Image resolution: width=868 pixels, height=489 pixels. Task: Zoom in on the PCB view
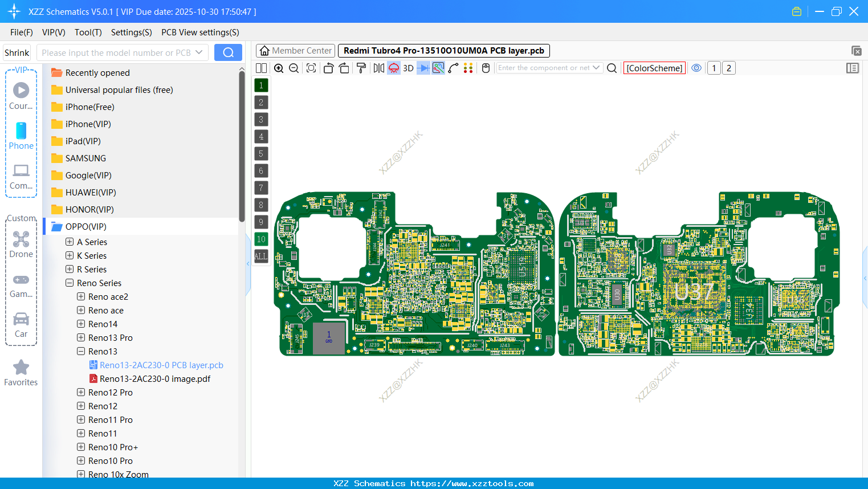pos(279,68)
